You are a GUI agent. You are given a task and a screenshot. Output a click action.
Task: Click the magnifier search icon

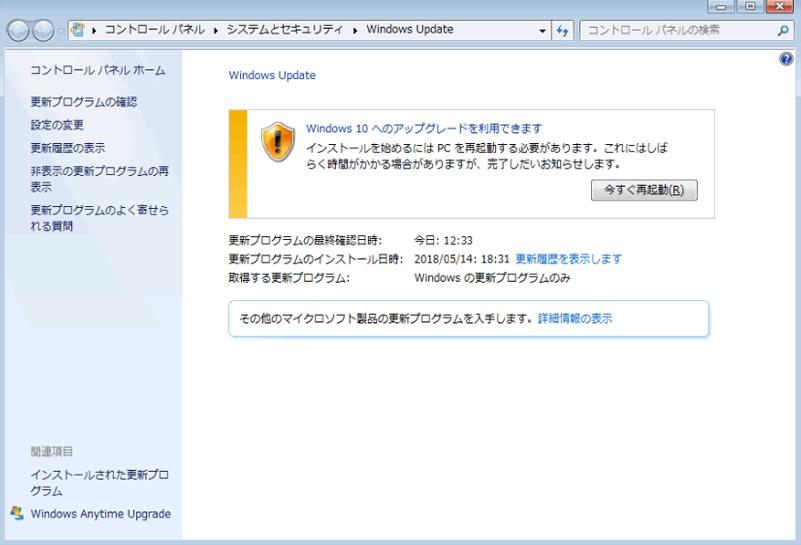pyautogui.click(x=783, y=31)
